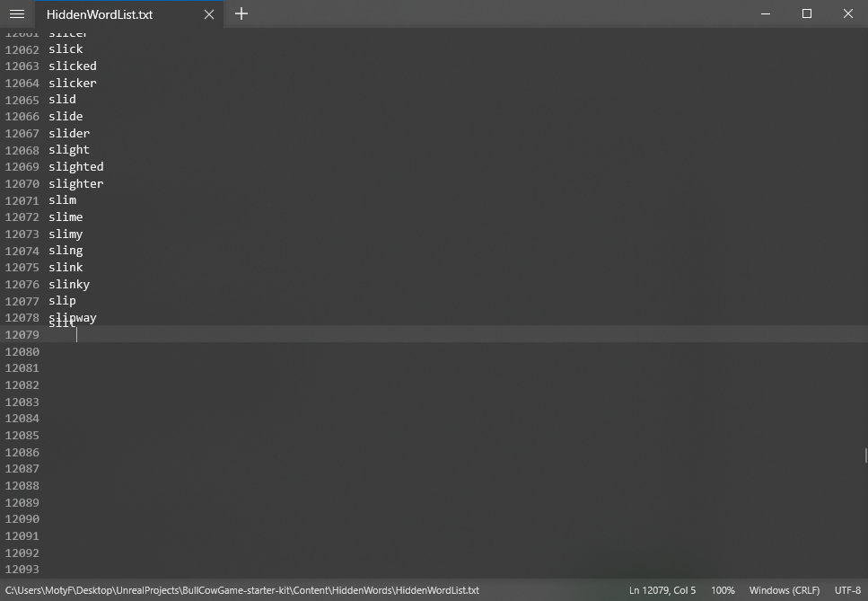Click the maximize window button

[806, 14]
